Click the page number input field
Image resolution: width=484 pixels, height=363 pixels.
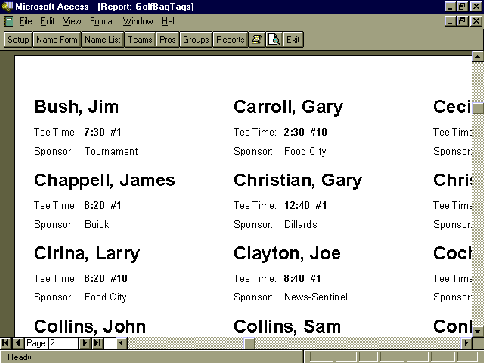[63, 343]
